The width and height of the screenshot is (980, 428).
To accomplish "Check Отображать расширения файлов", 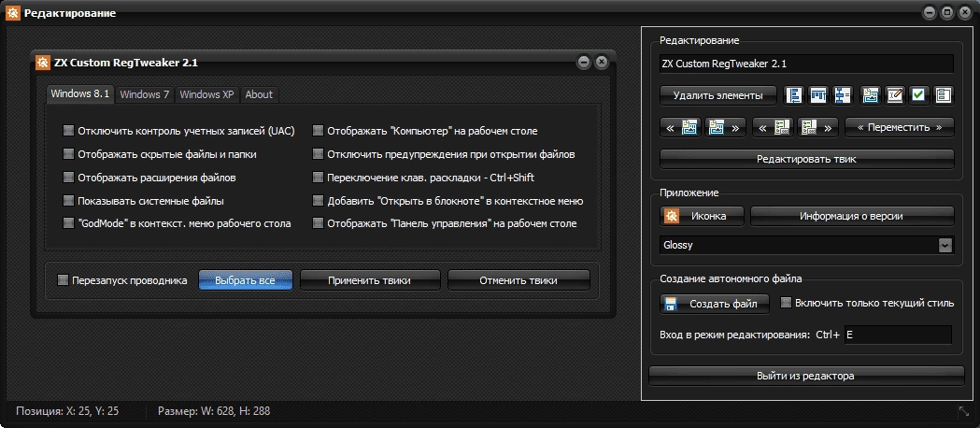I will click(x=149, y=178).
